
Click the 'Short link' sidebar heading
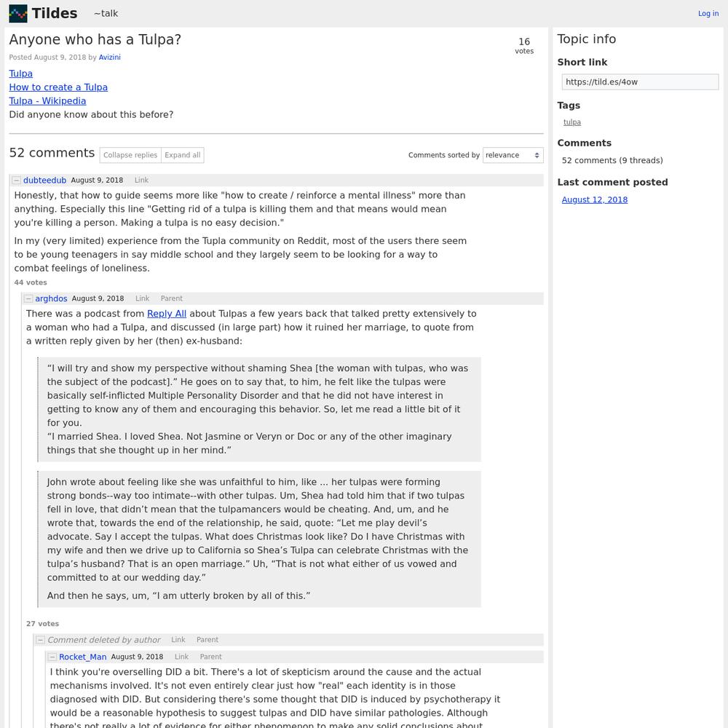[x=582, y=62]
